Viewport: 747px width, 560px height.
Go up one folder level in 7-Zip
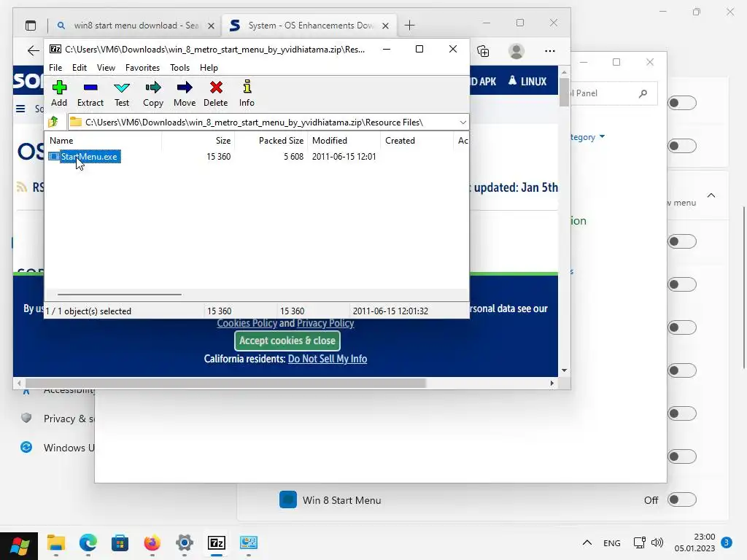click(x=53, y=122)
